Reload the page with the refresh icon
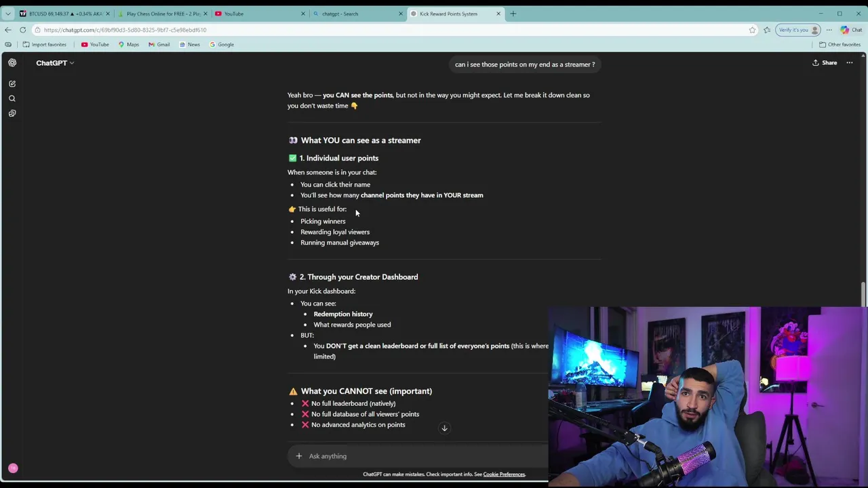Viewport: 868px width, 488px height. point(22,30)
